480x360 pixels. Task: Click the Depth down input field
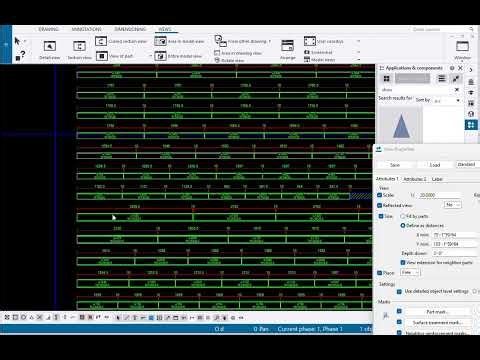pos(456,253)
